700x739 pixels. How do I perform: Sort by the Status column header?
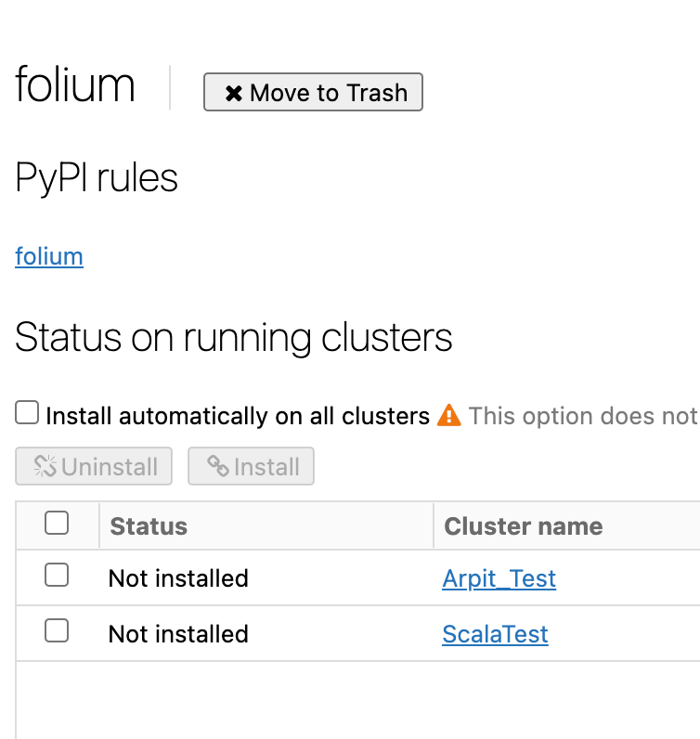(x=149, y=526)
